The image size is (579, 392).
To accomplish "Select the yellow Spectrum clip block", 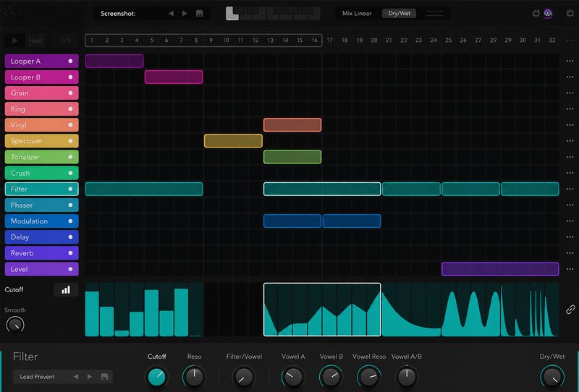I will click(x=233, y=141).
